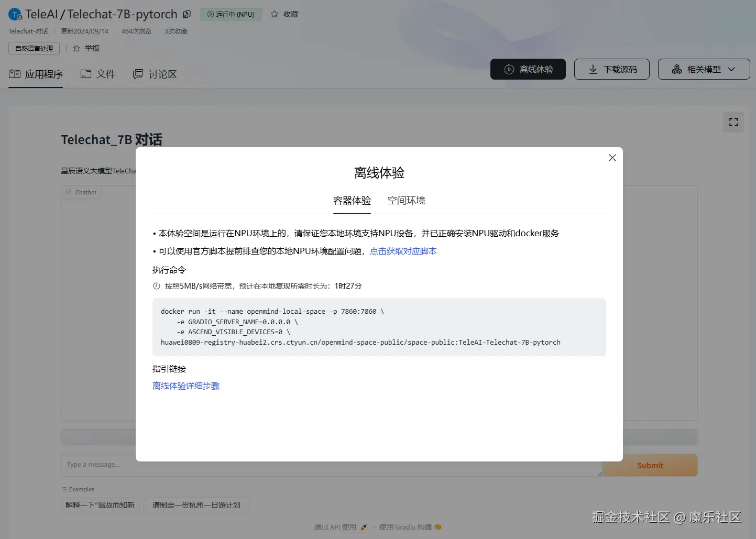Click the Telechat_7B 对话 heading

click(x=112, y=139)
